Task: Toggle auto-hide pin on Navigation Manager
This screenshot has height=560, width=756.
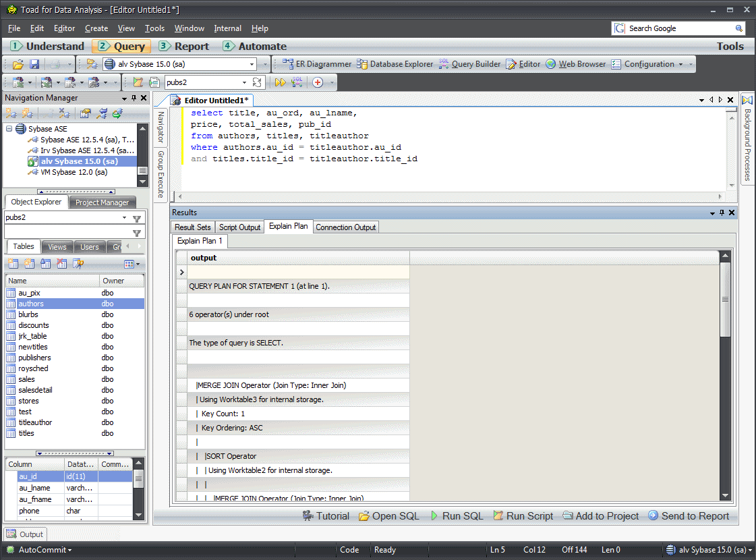Action: (134, 99)
